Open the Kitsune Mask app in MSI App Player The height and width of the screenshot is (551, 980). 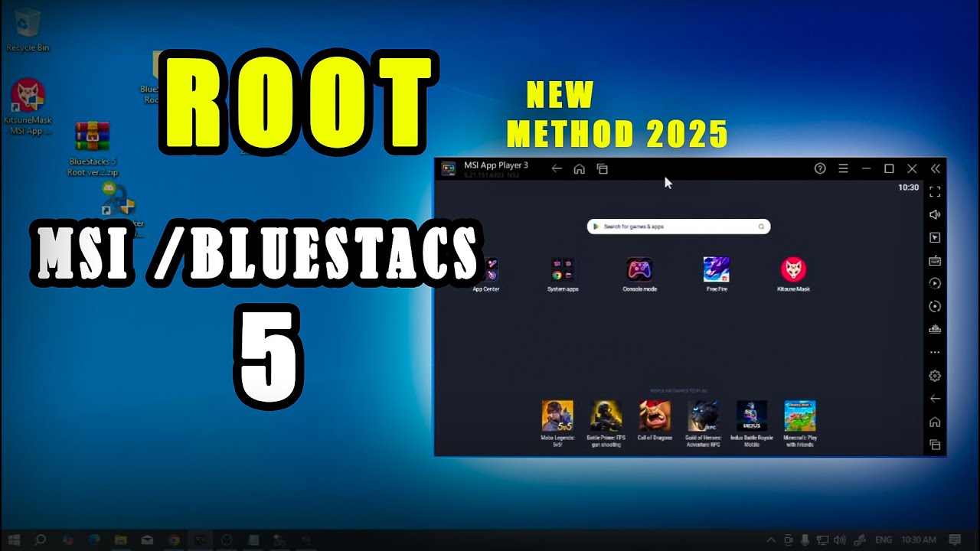point(793,269)
